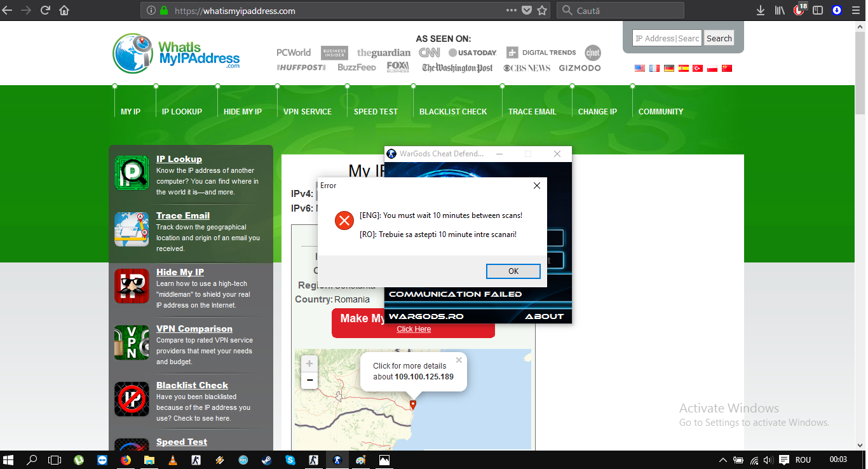Select the Spanish flag language
Viewport: 868px width, 469px height.
tap(684, 68)
